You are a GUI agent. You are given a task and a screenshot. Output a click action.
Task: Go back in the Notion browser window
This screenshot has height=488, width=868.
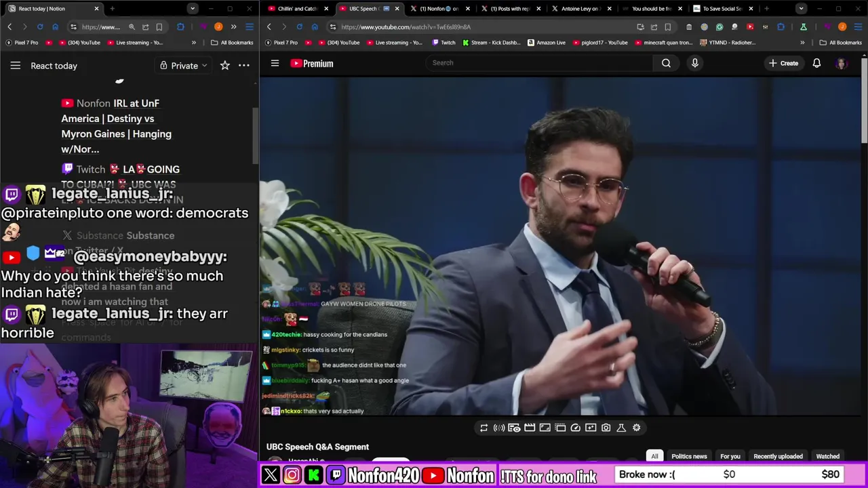(9, 26)
